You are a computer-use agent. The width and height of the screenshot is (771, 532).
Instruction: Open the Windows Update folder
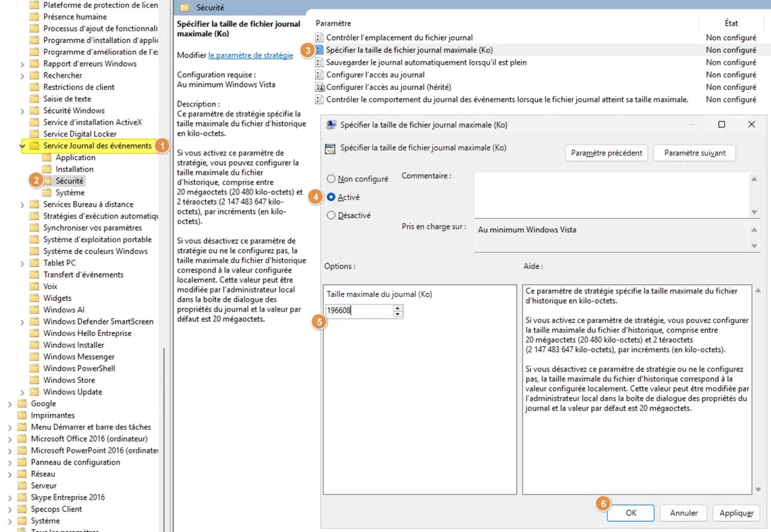[x=73, y=392]
